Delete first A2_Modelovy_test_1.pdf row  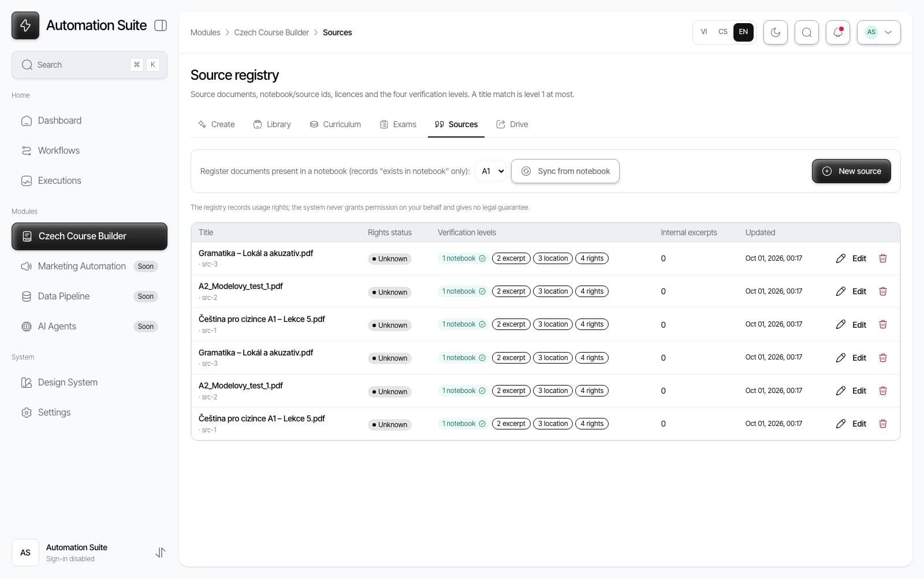(883, 291)
